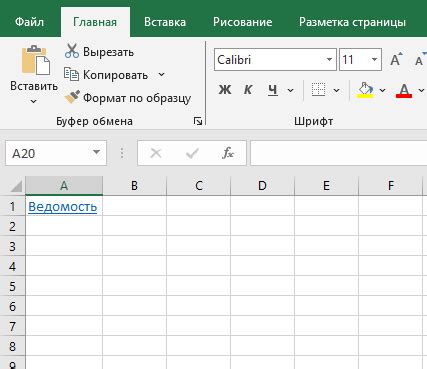The height and width of the screenshot is (369, 427).
Task: Select row 5 header
Action: [x=13, y=286]
